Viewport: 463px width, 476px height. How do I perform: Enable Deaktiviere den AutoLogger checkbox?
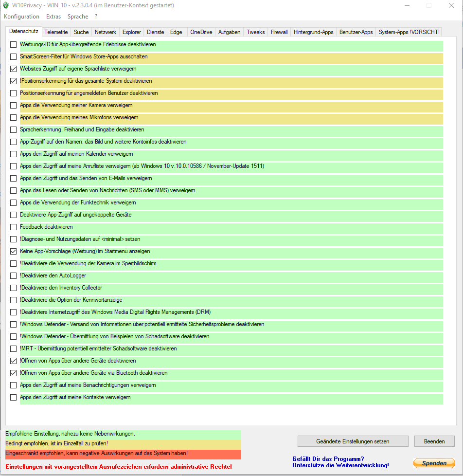(14, 276)
